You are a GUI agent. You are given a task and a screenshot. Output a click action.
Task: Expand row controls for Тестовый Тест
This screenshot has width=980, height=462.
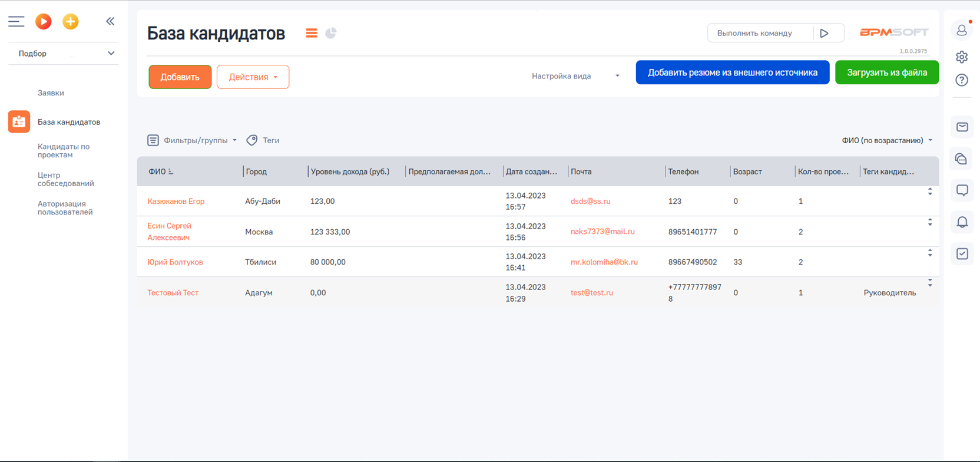click(x=930, y=283)
